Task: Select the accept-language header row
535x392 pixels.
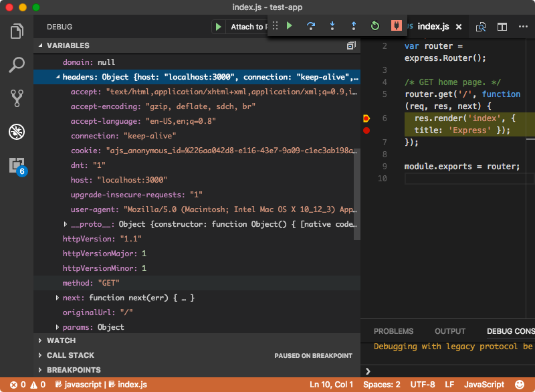Action: [x=197, y=121]
